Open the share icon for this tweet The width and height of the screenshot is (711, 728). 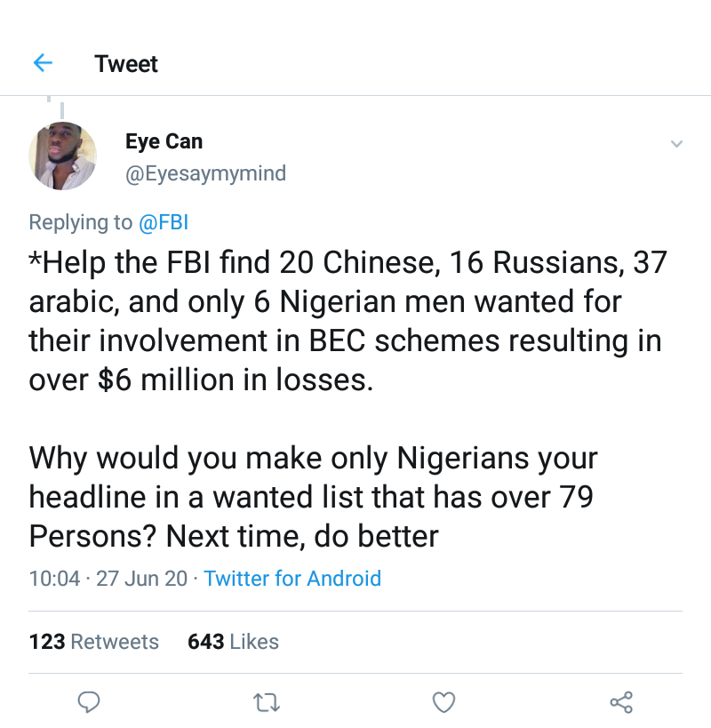point(621,703)
